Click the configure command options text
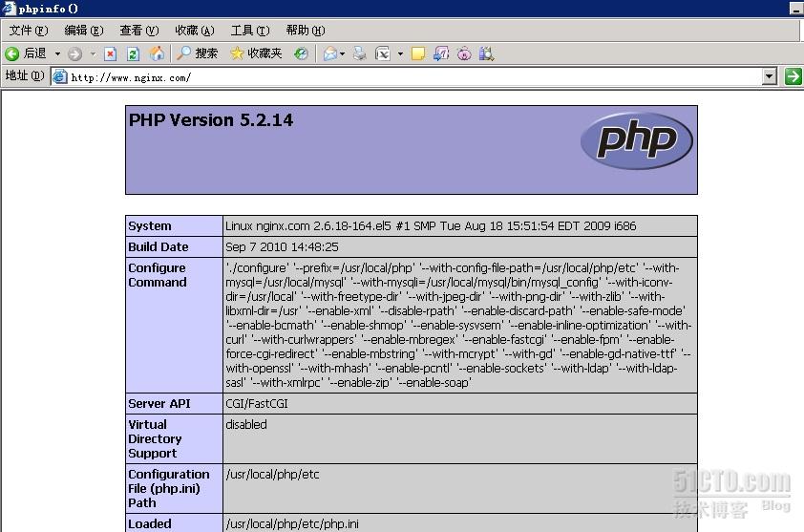The width and height of the screenshot is (804, 532). point(458,326)
